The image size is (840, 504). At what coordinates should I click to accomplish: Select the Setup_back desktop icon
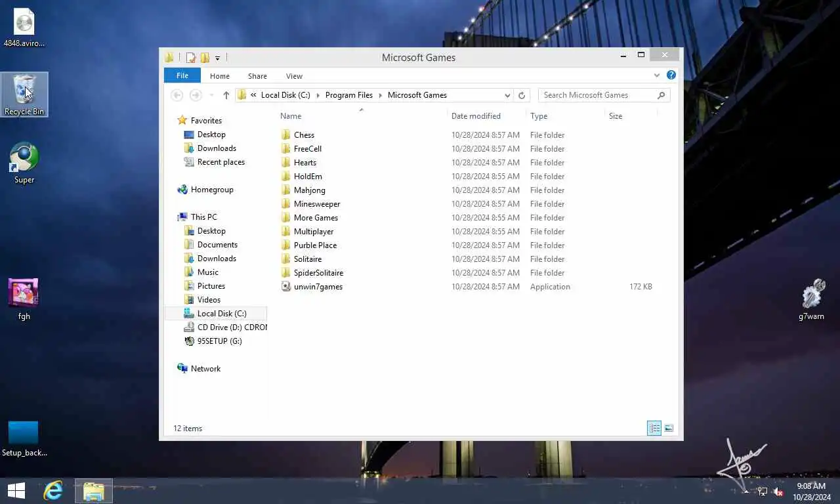pyautogui.click(x=24, y=438)
